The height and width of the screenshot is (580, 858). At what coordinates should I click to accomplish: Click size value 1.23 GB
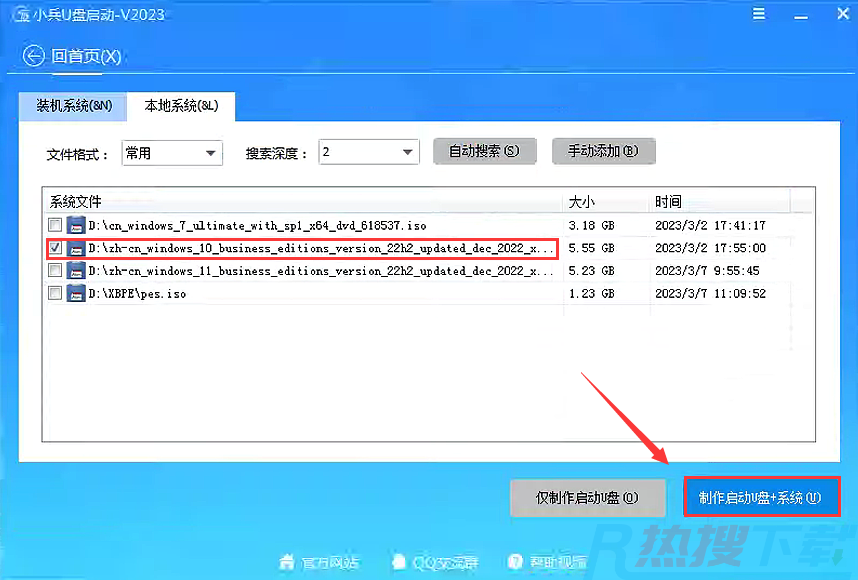(592, 294)
